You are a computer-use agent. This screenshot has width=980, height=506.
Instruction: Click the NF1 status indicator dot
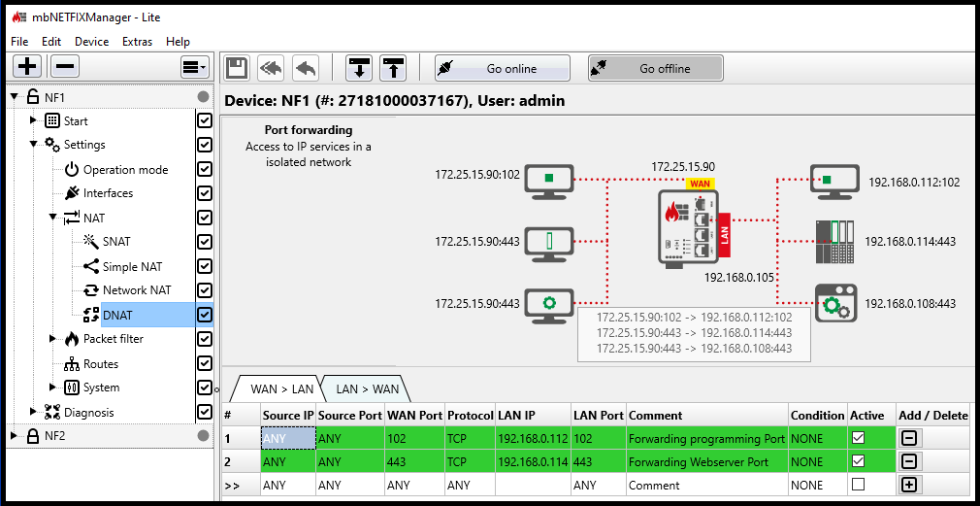(x=203, y=97)
